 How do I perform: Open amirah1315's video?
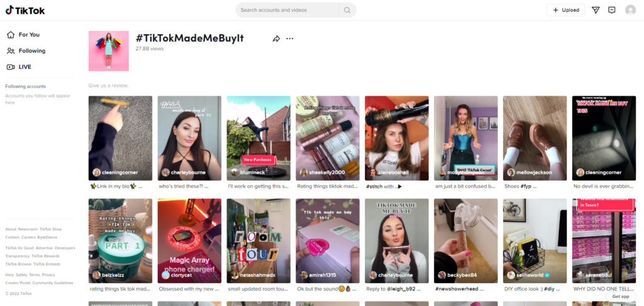click(x=327, y=241)
